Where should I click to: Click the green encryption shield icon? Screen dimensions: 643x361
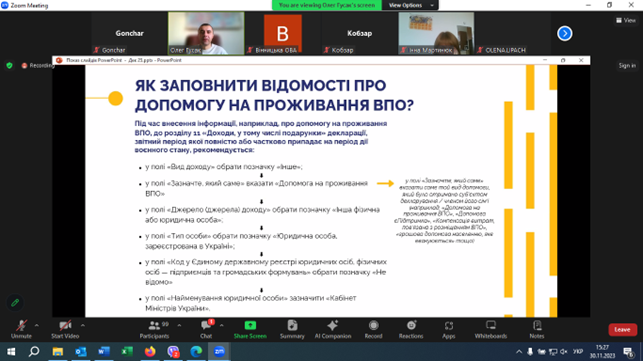[x=9, y=65]
